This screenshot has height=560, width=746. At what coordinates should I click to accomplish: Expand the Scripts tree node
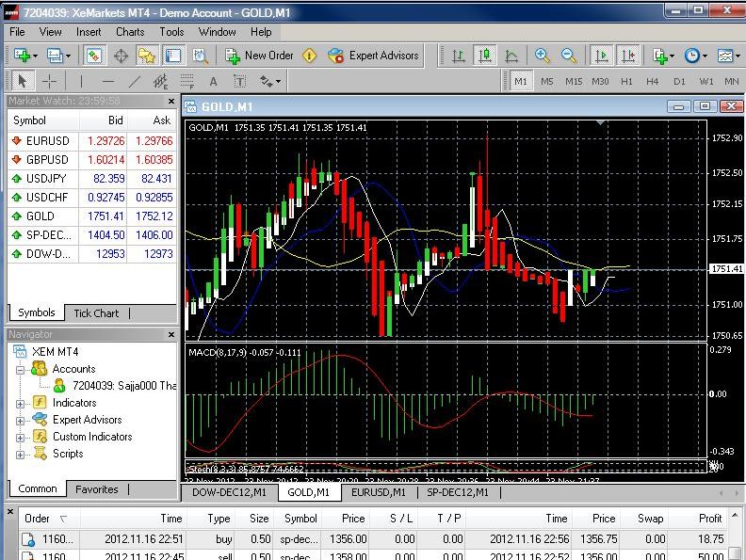pyautogui.click(x=20, y=455)
